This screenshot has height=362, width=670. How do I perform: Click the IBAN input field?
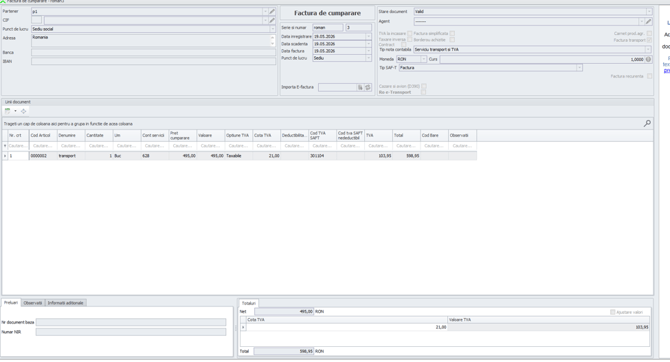point(153,62)
